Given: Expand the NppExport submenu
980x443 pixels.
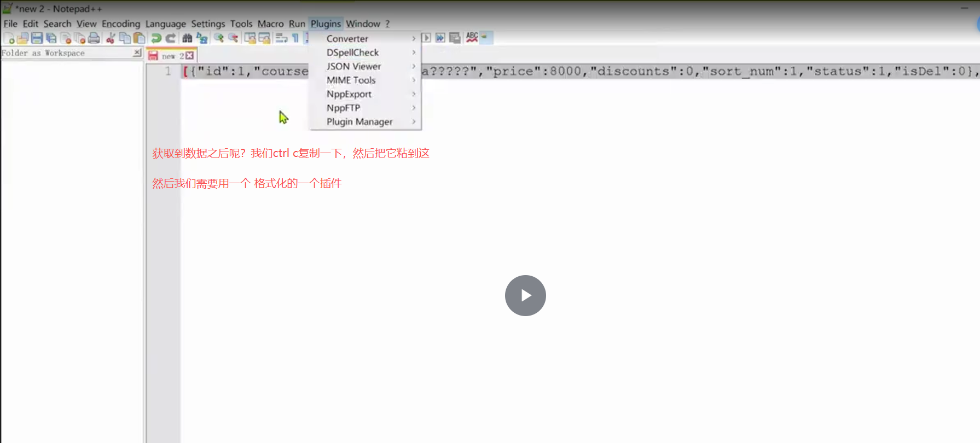Looking at the screenshot, I should click(x=365, y=94).
